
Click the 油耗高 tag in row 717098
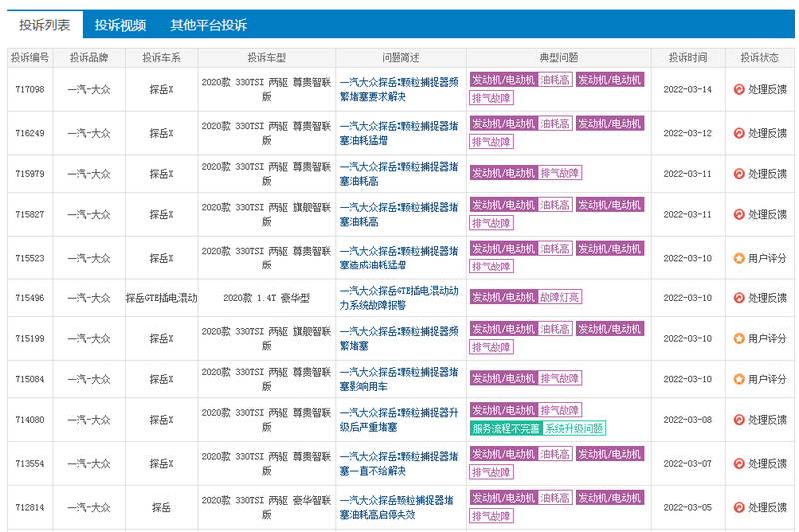point(555,80)
